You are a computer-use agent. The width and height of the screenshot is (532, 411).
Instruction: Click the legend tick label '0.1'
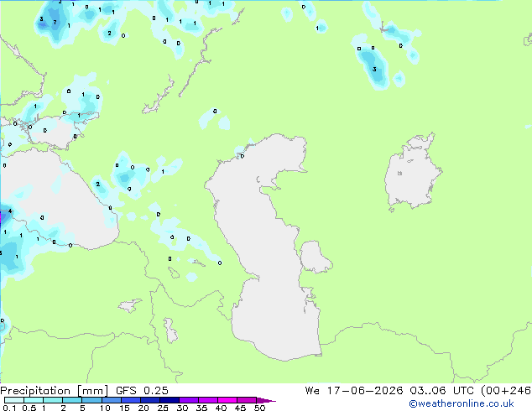pos(9,408)
